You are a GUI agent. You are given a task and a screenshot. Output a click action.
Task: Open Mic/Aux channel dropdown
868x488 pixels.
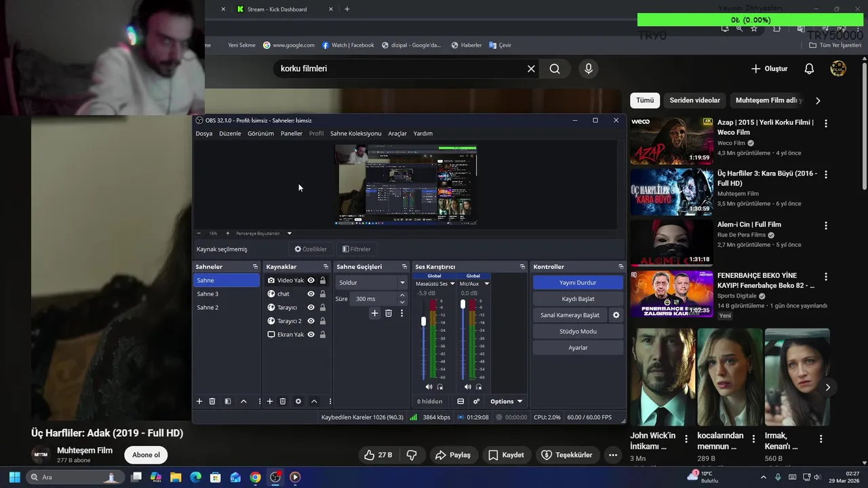point(486,284)
